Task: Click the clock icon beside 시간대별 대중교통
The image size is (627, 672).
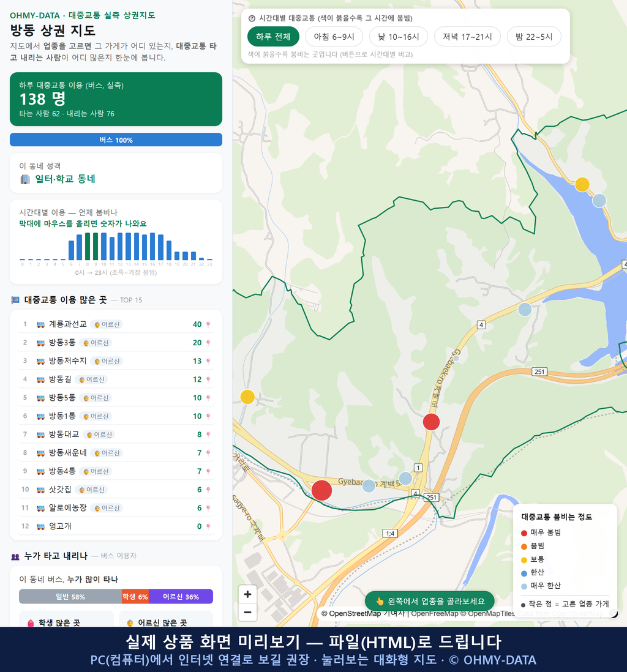Action: (252, 18)
